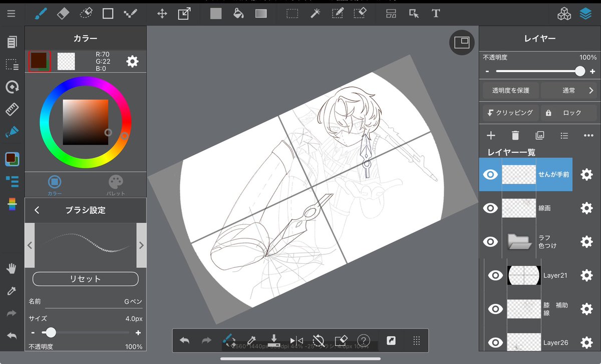Select the gray fill rectangle tool
Screen dimensions: 601x364
click(216, 14)
